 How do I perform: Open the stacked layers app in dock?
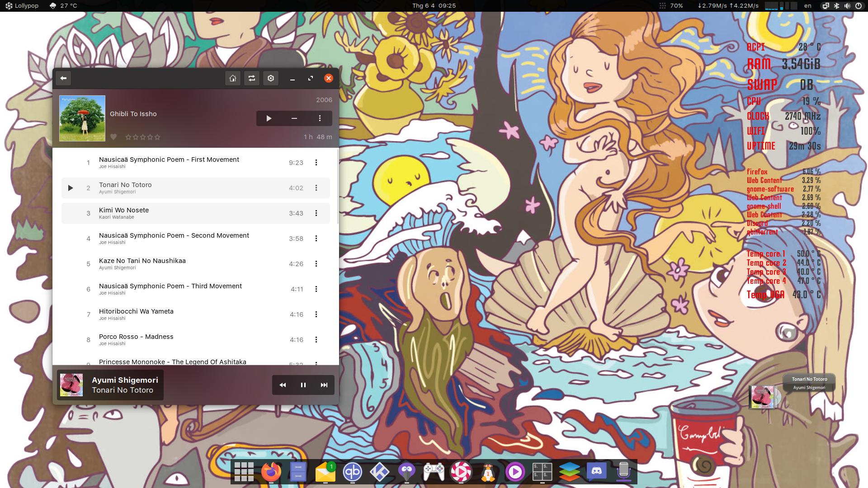[570, 472]
